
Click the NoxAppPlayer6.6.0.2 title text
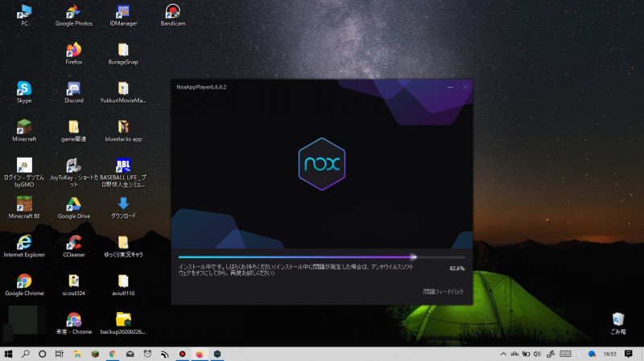click(201, 87)
